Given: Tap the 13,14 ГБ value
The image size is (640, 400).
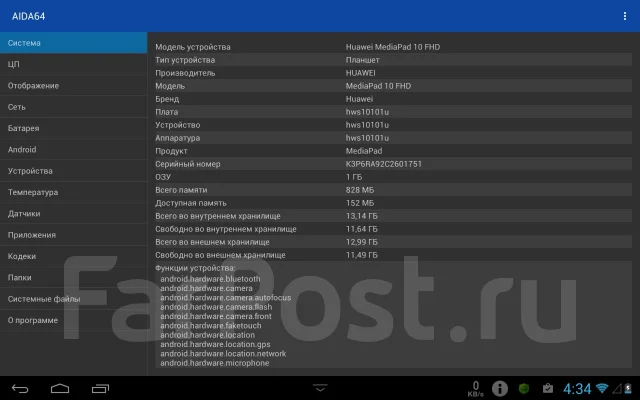Looking at the screenshot, I should tap(362, 216).
